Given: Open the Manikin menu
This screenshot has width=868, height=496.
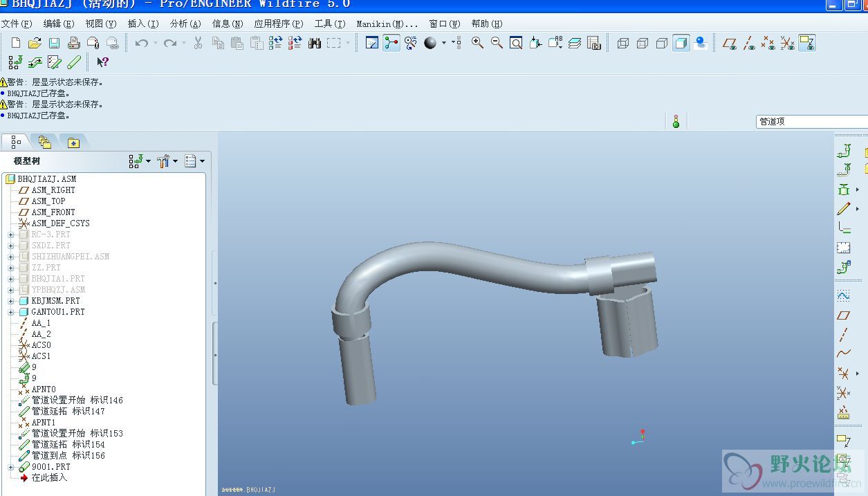Looking at the screenshot, I should [387, 24].
